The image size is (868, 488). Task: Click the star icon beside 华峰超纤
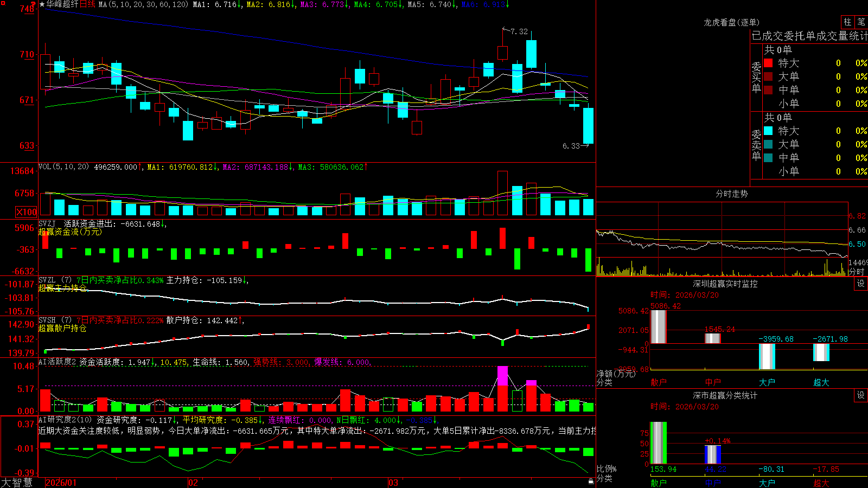42,4
